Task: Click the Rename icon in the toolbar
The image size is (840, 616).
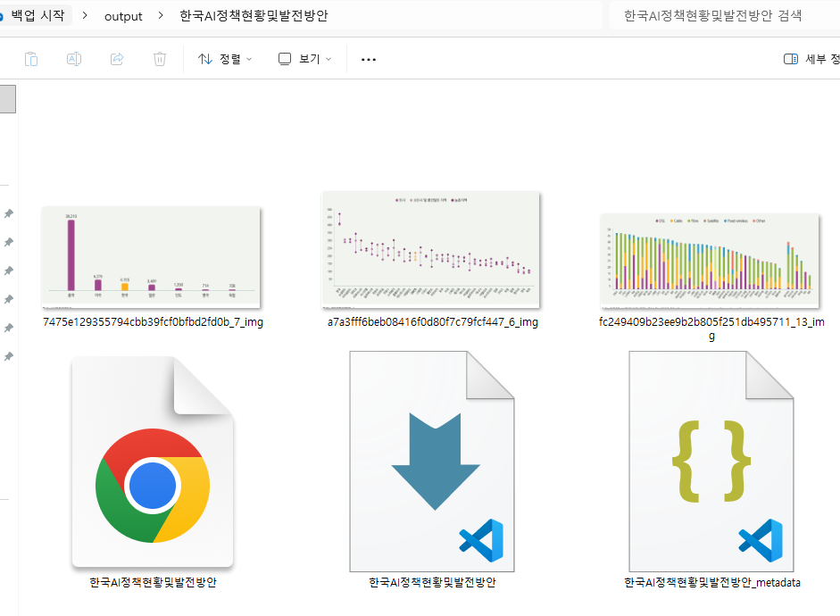Action: pos(74,59)
